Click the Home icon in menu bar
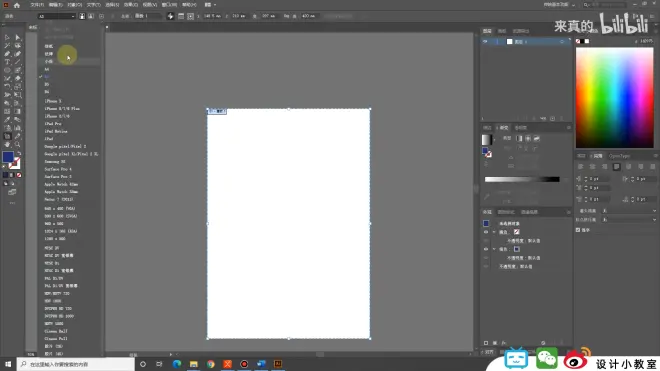This screenshot has width=660, height=371. click(17, 5)
